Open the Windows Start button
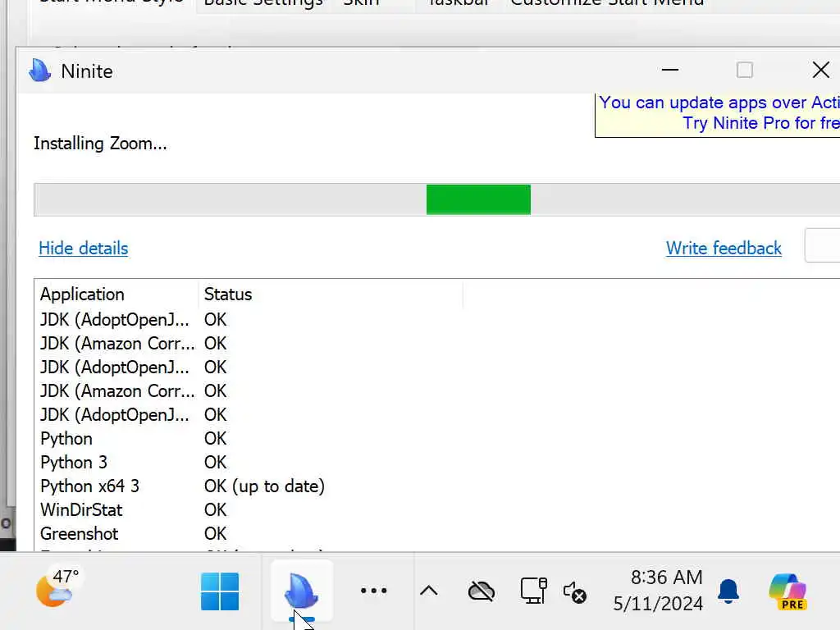The width and height of the screenshot is (840, 630). pyautogui.click(x=220, y=591)
